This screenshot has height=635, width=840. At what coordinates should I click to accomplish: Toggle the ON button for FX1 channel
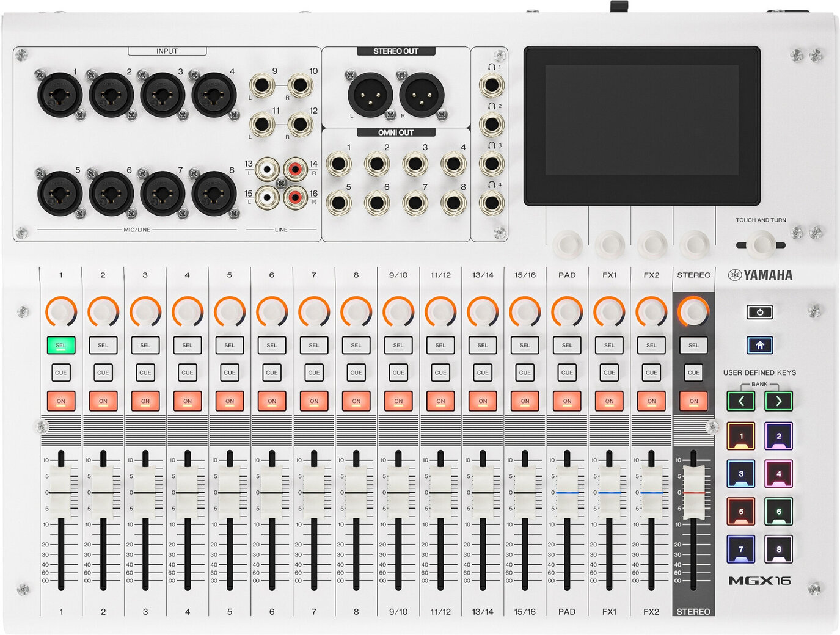tap(609, 401)
